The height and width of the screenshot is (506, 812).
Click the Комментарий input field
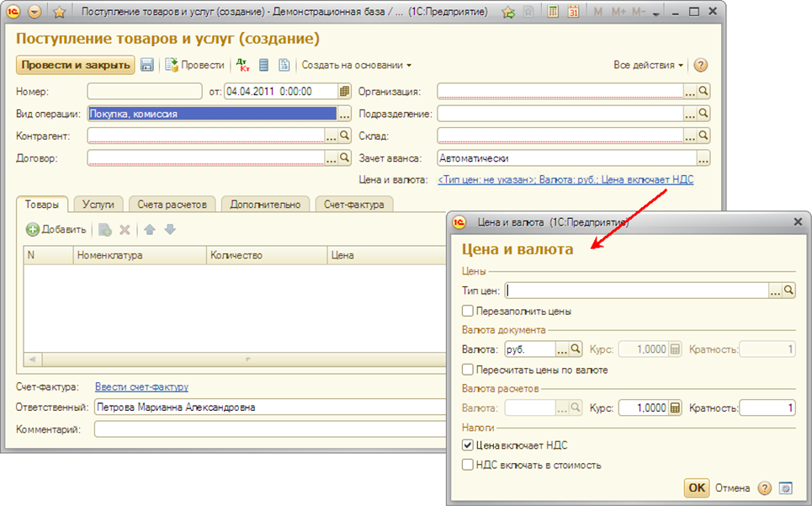click(x=269, y=429)
